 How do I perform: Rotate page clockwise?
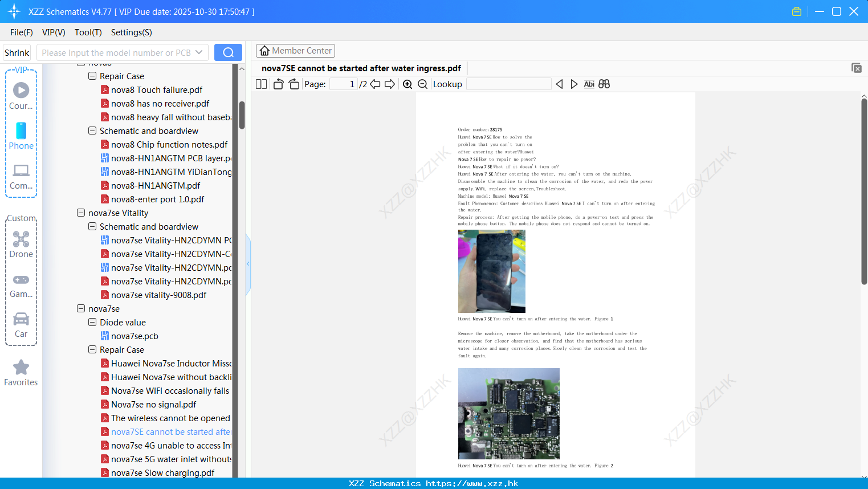tap(294, 84)
